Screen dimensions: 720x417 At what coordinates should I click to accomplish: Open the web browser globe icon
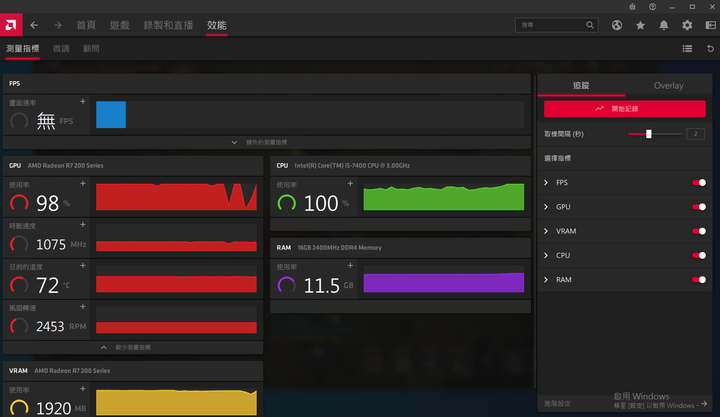pos(617,25)
